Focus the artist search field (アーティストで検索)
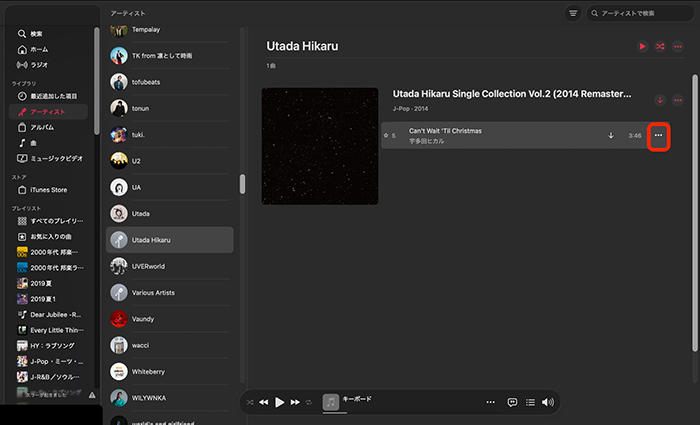 640,13
